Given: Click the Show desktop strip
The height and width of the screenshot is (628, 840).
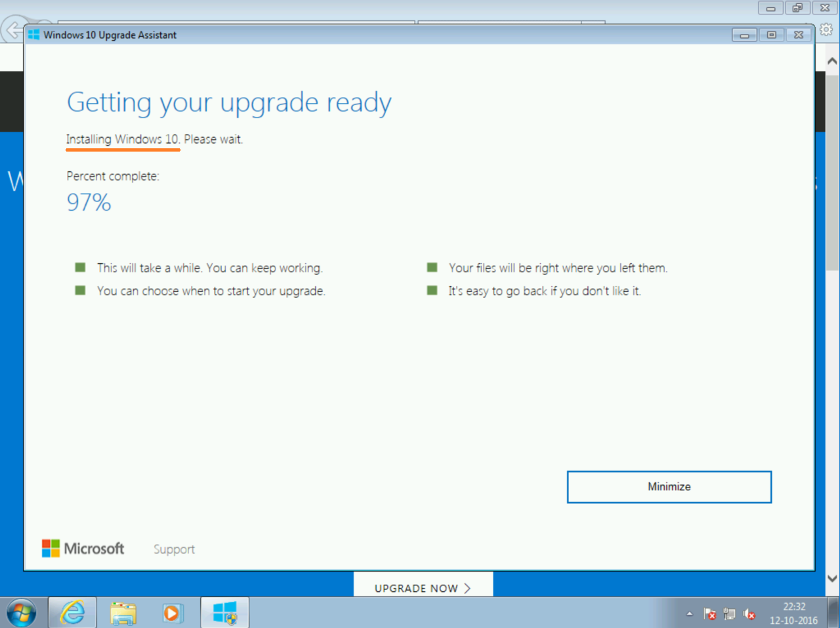Looking at the screenshot, I should 833,613.
